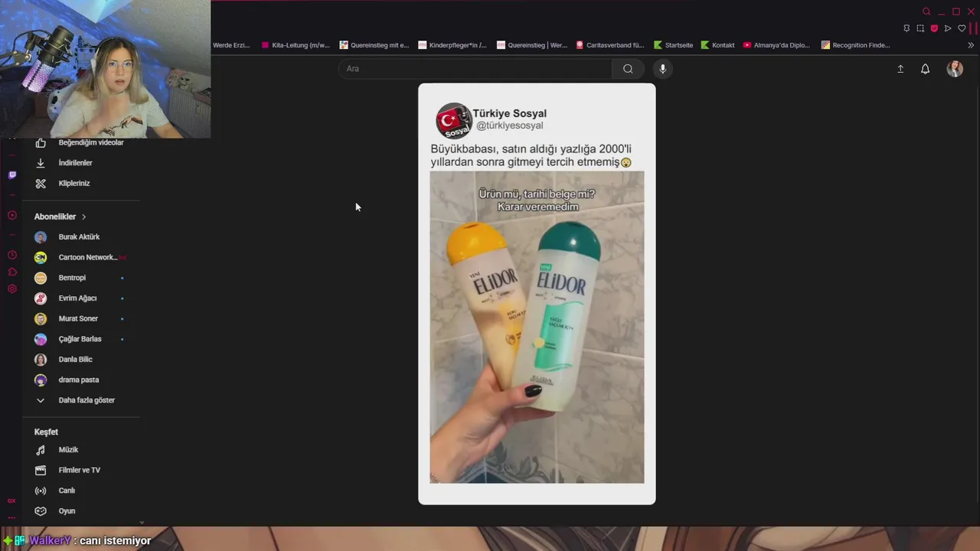Open Evrim Ağacı channel
Screen dimensions: 980x551
[77, 298]
